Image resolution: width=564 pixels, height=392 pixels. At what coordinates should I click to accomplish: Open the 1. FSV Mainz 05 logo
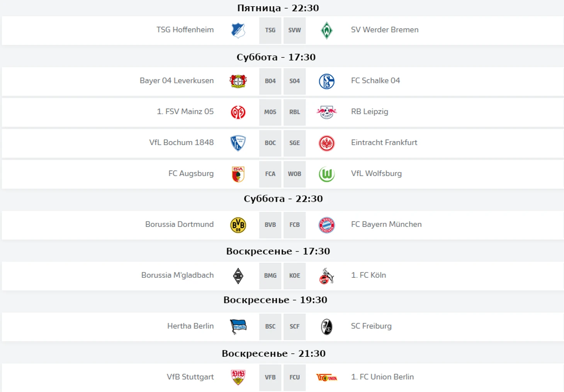pyautogui.click(x=238, y=112)
